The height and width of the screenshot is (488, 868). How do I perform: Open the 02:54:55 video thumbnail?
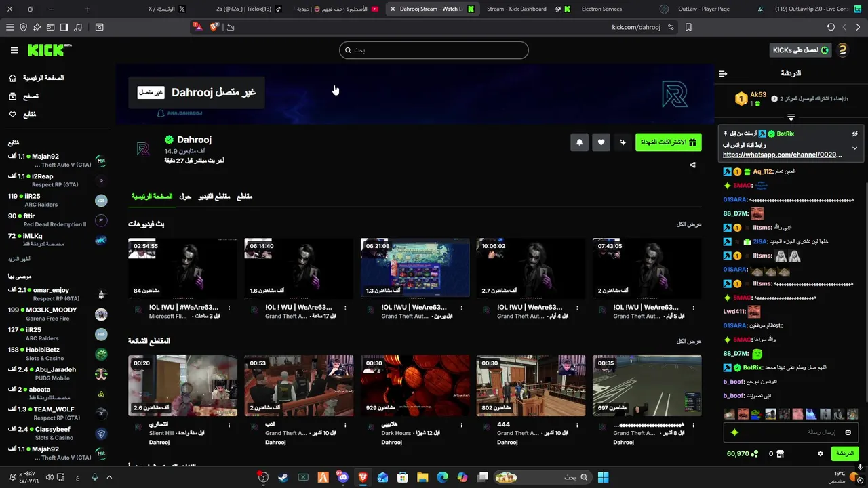(x=183, y=268)
